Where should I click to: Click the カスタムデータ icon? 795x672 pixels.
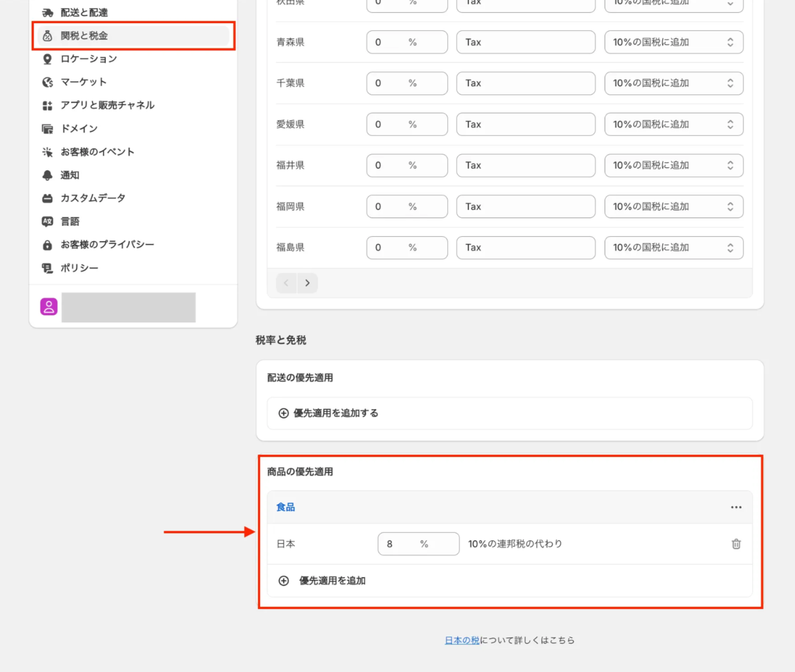48,198
